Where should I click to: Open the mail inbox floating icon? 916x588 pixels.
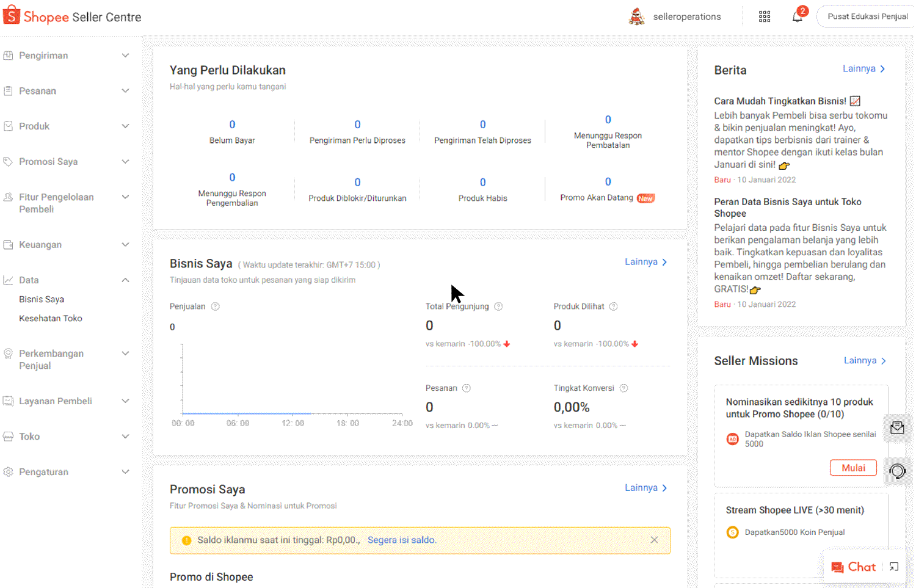click(x=897, y=427)
